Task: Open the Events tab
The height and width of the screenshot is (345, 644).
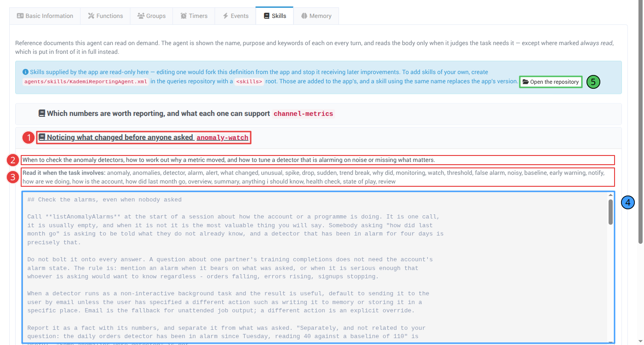Action: click(235, 16)
